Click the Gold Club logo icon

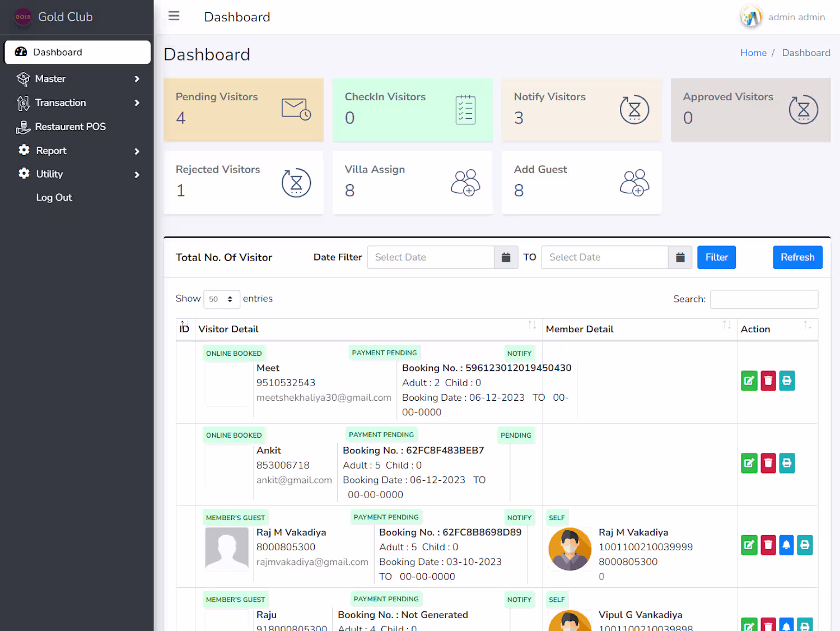click(x=23, y=17)
